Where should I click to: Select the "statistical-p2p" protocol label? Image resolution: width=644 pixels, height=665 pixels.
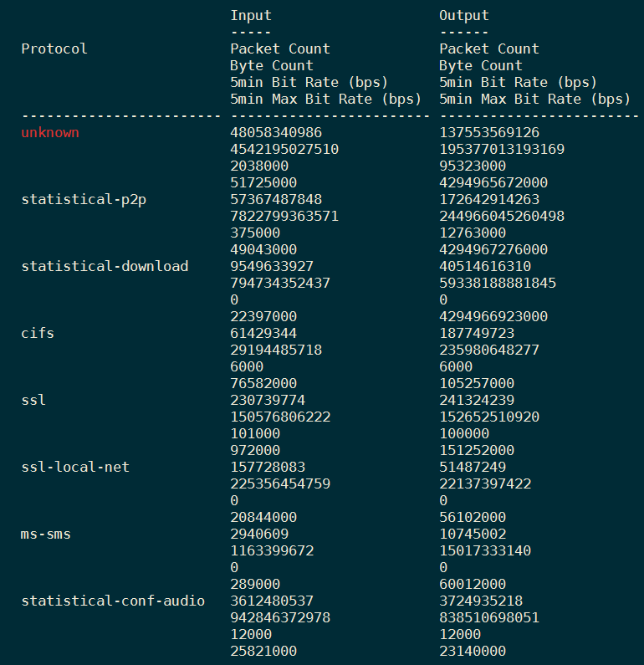79,199
